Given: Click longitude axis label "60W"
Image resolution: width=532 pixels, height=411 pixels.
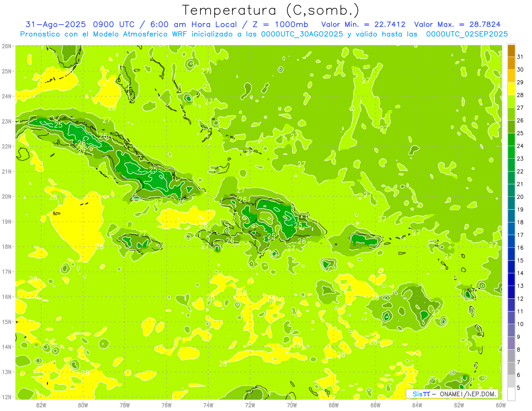Looking at the screenshot, I should (x=501, y=405).
